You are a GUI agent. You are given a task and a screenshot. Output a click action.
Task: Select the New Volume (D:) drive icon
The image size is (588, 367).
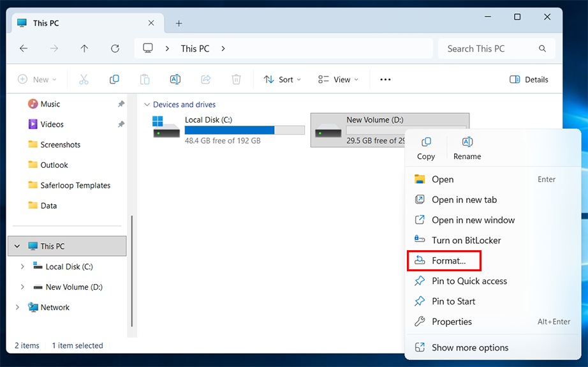328,130
